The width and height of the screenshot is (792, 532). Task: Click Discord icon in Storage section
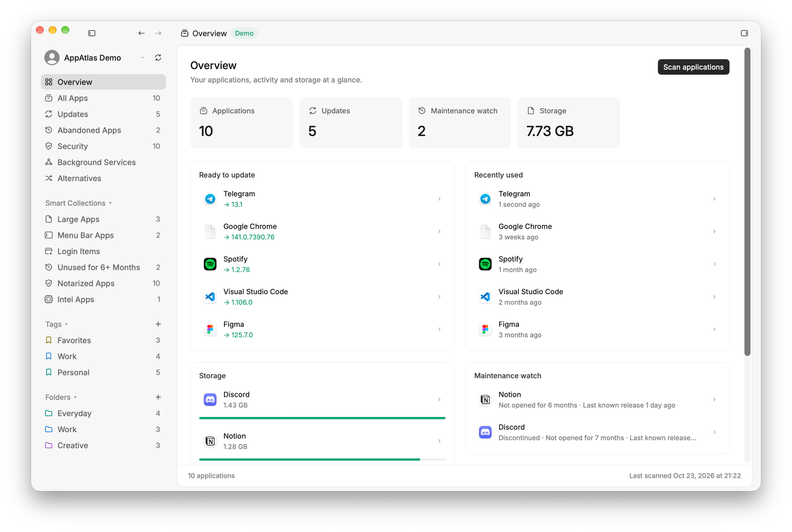coord(210,400)
